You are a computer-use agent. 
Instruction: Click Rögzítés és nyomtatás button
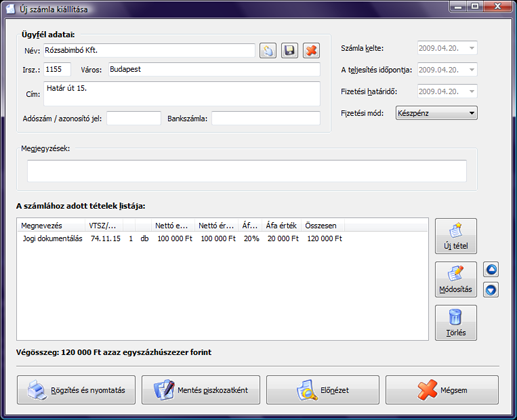click(x=76, y=390)
